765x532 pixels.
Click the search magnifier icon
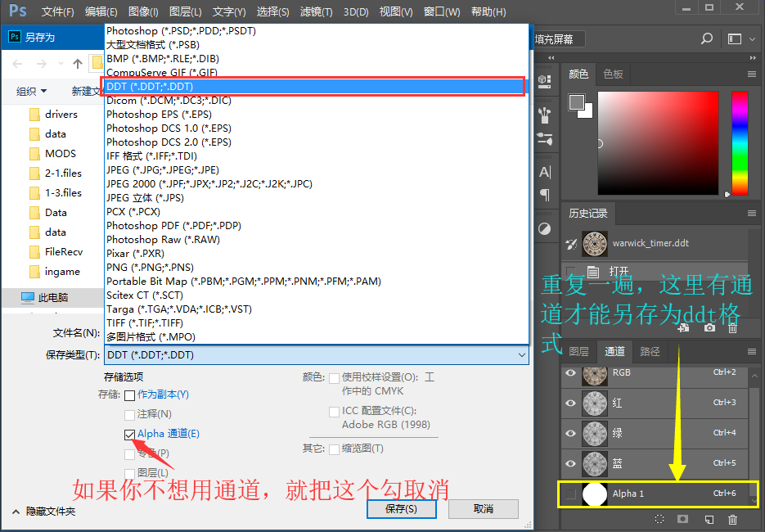click(706, 38)
